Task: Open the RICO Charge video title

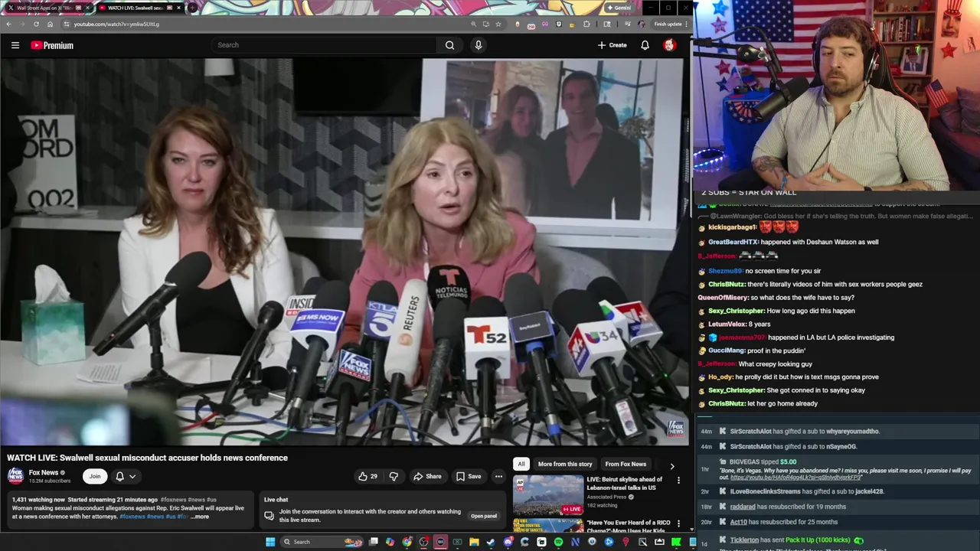Action: click(629, 527)
